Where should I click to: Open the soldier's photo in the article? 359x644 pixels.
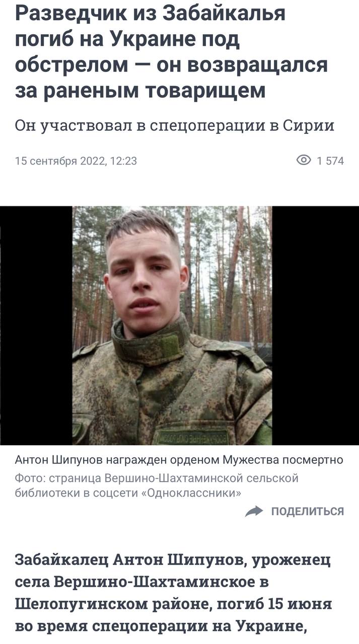pos(172,326)
